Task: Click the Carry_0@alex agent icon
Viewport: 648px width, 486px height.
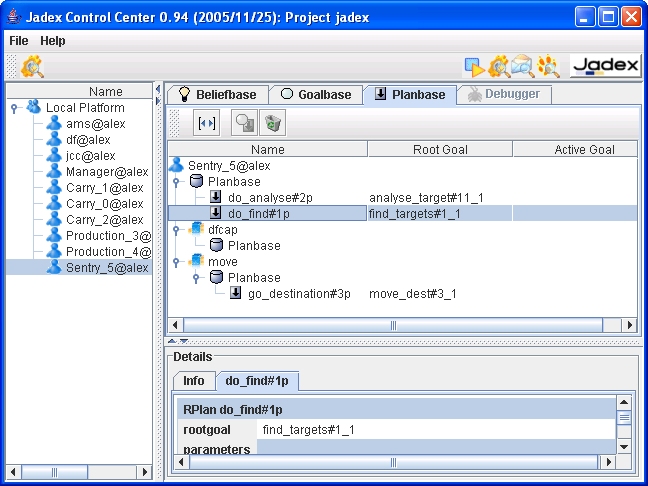Action: point(54,203)
